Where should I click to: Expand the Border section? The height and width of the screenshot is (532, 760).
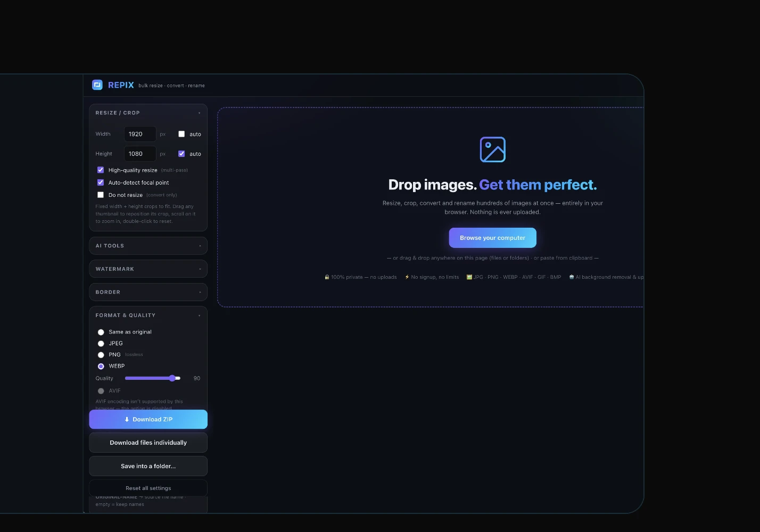(148, 292)
